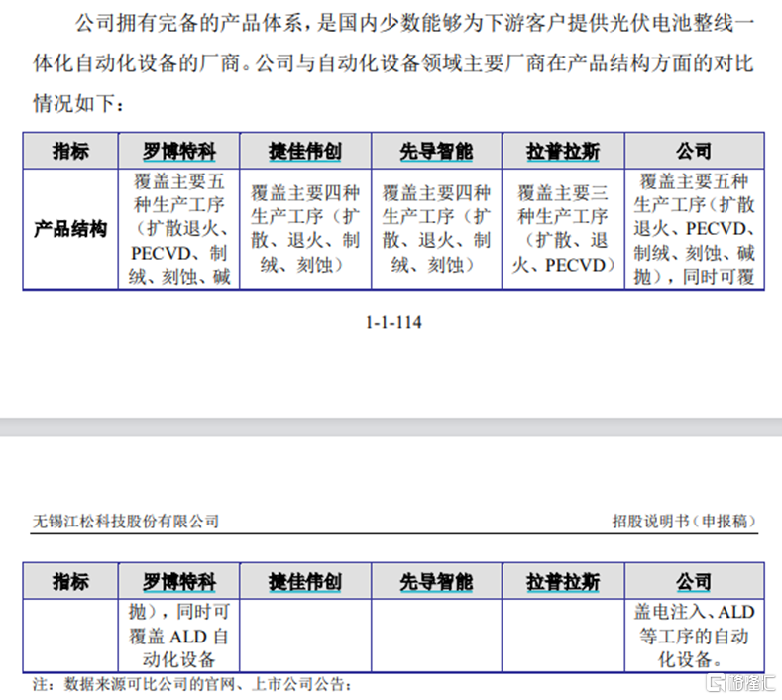This screenshot has width=782, height=700.
Task: Click 先导智能 header in the upper table
Action: click(436, 151)
